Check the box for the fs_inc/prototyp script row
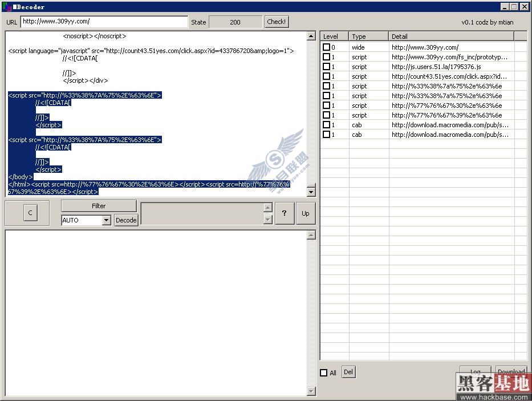The width and height of the screenshot is (532, 401). (326, 57)
